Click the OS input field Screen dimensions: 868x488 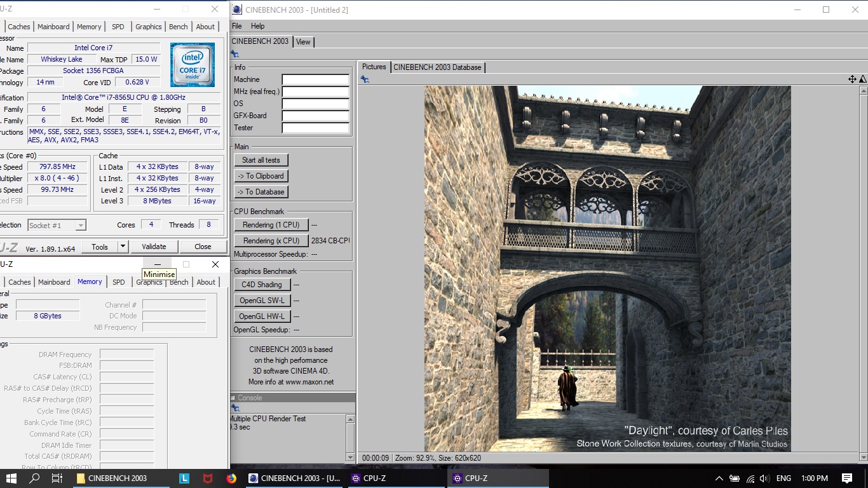(316, 104)
